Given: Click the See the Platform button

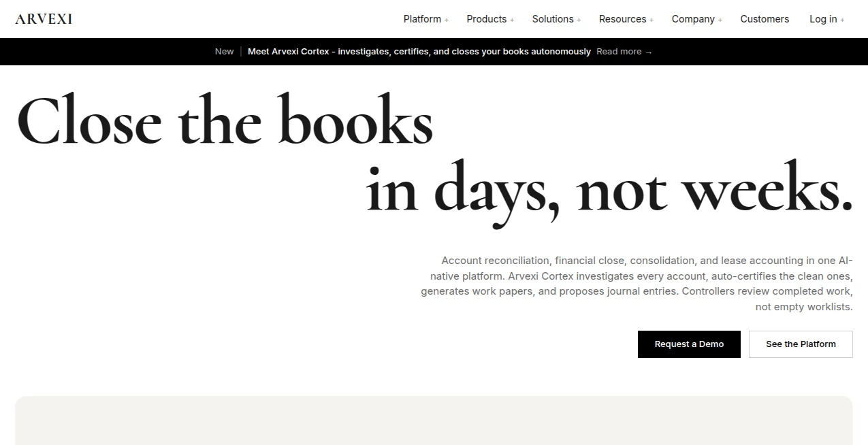Looking at the screenshot, I should coord(801,344).
